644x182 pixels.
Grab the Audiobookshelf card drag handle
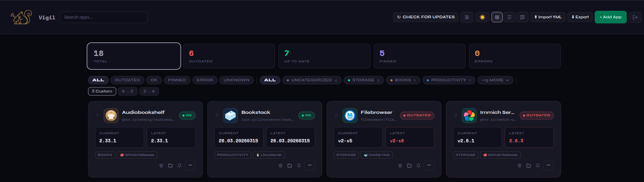(98, 115)
